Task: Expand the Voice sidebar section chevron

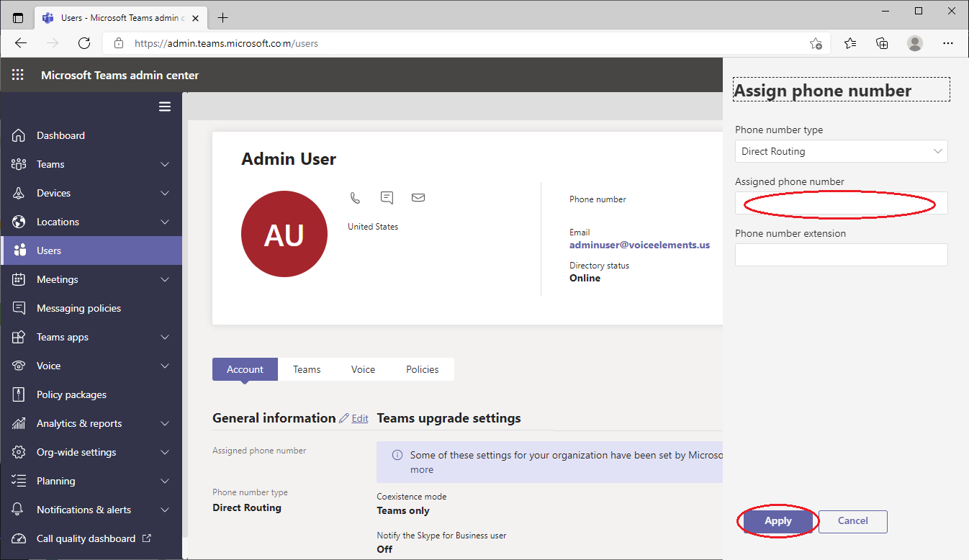Action: coord(165,366)
